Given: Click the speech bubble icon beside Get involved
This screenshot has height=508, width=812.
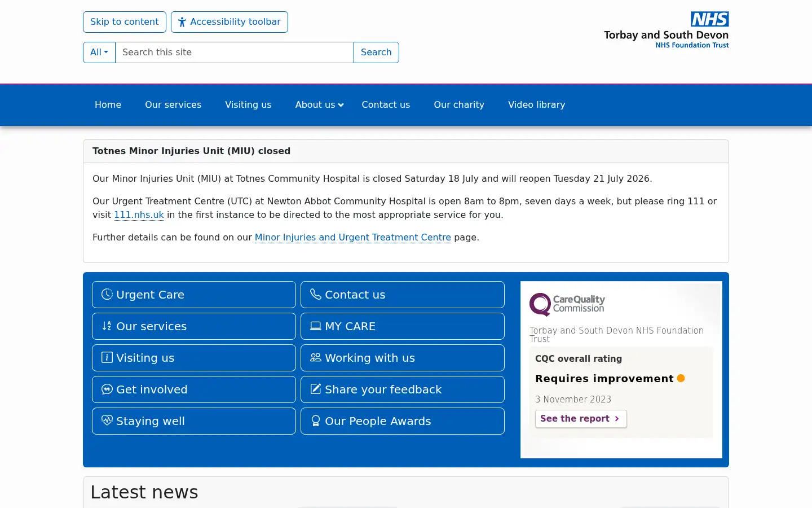Looking at the screenshot, I should (x=107, y=389).
